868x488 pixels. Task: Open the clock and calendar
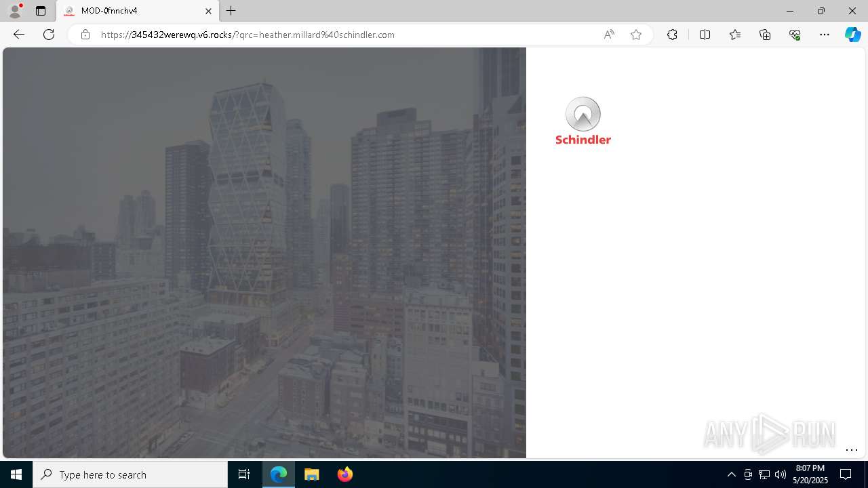pyautogui.click(x=810, y=474)
